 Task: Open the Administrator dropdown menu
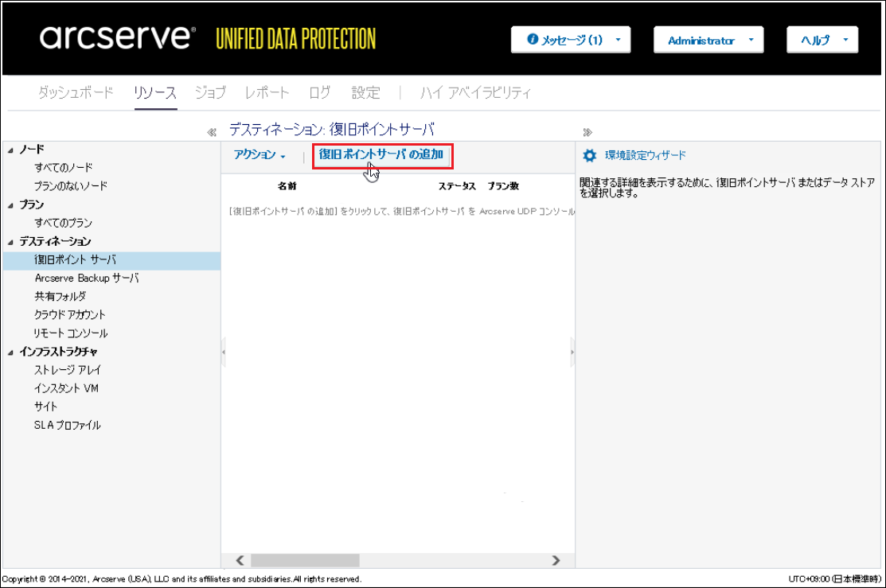click(708, 40)
